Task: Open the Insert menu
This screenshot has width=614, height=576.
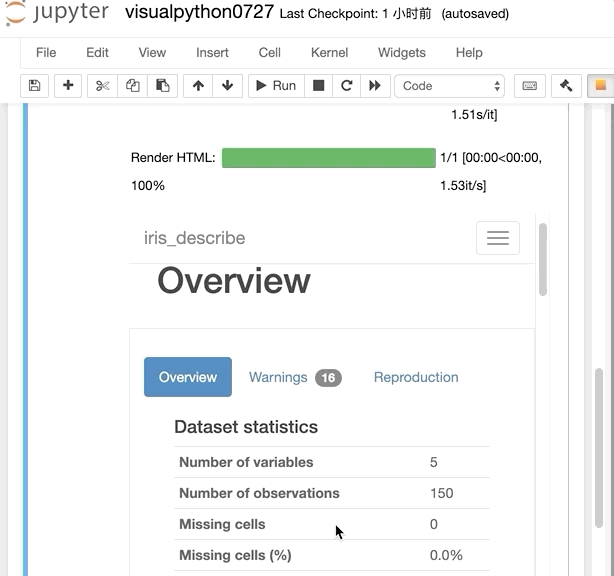Action: [x=212, y=52]
